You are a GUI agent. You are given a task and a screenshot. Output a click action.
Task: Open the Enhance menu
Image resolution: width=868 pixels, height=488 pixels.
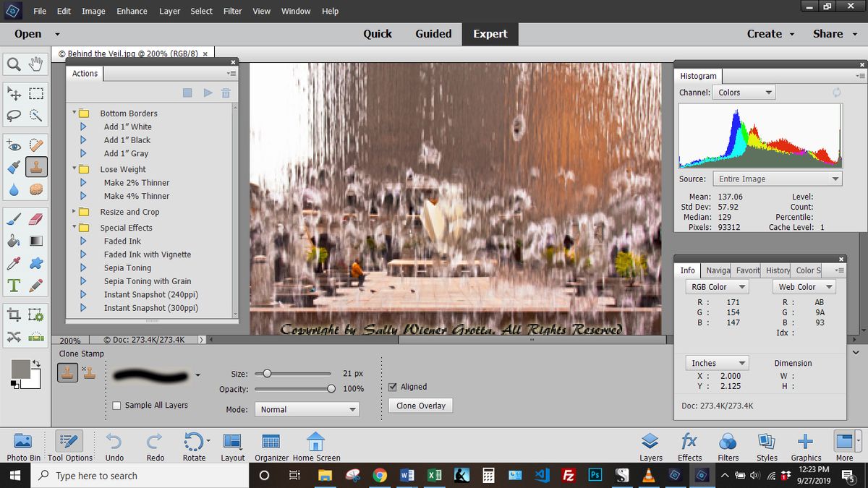(x=131, y=11)
